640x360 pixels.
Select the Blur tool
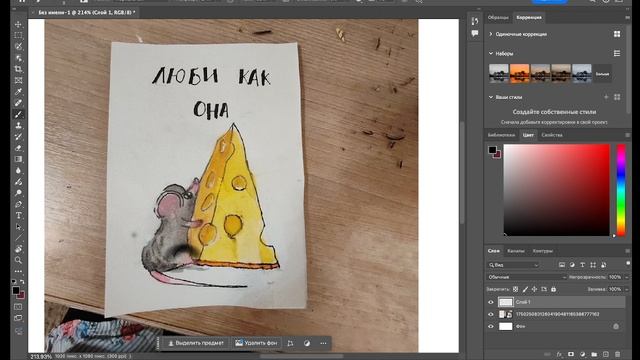point(18,170)
